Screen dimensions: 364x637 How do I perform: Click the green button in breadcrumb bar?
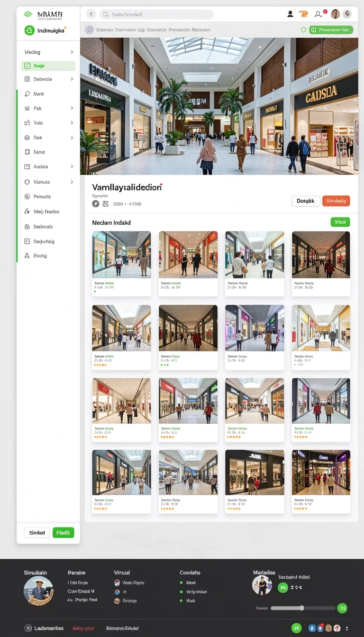[331, 30]
